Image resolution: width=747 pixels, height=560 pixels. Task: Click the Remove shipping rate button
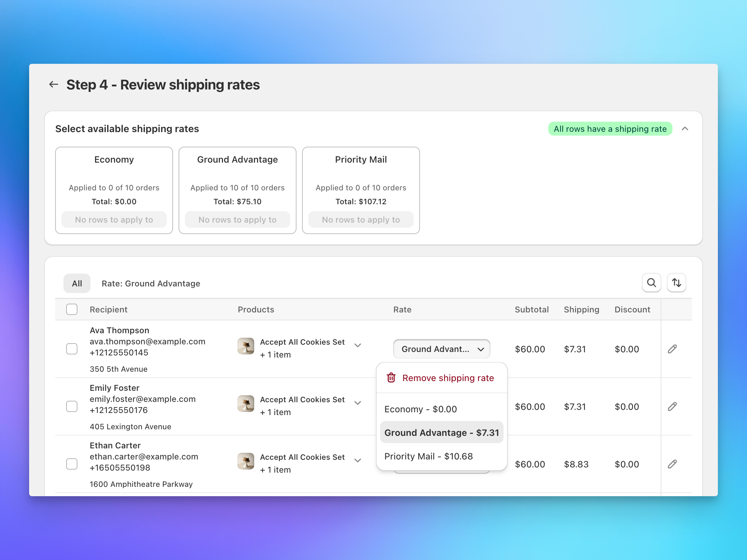(448, 378)
